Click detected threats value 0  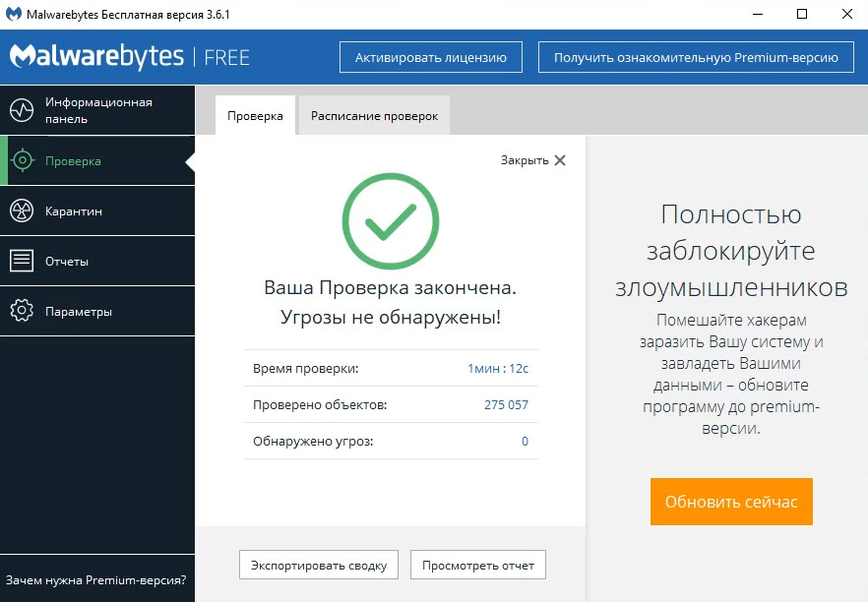pyautogui.click(x=525, y=442)
